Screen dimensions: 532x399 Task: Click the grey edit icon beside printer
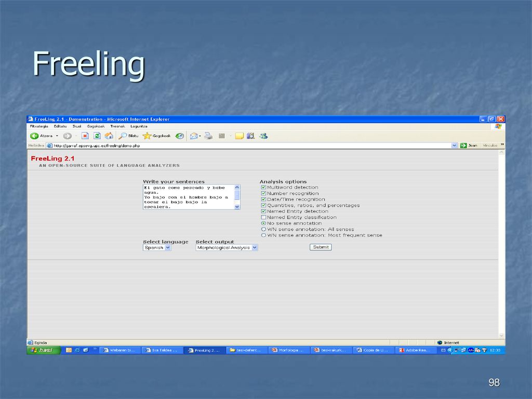point(222,136)
